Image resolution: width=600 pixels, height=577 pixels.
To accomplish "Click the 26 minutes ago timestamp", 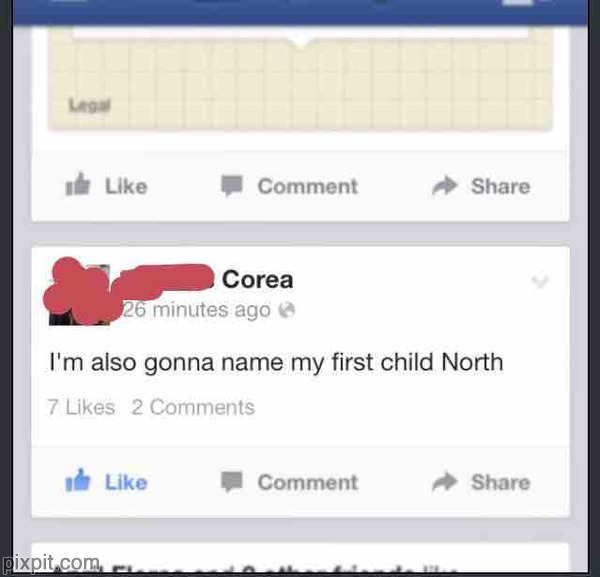I will point(197,310).
